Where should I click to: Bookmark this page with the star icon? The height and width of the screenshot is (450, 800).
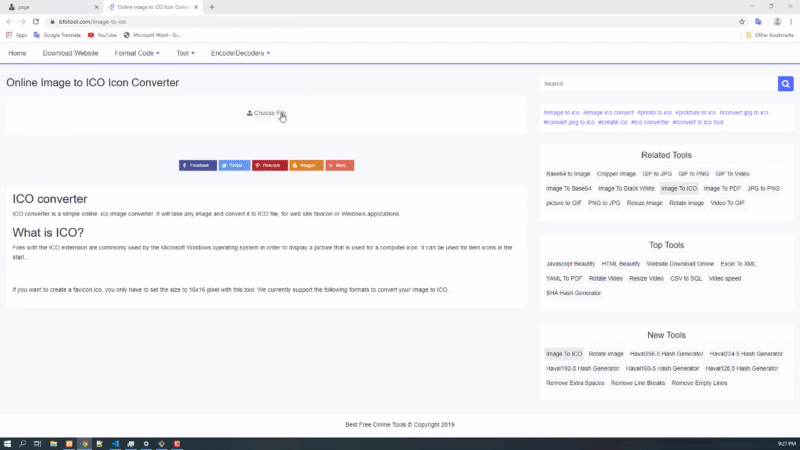[x=742, y=21]
